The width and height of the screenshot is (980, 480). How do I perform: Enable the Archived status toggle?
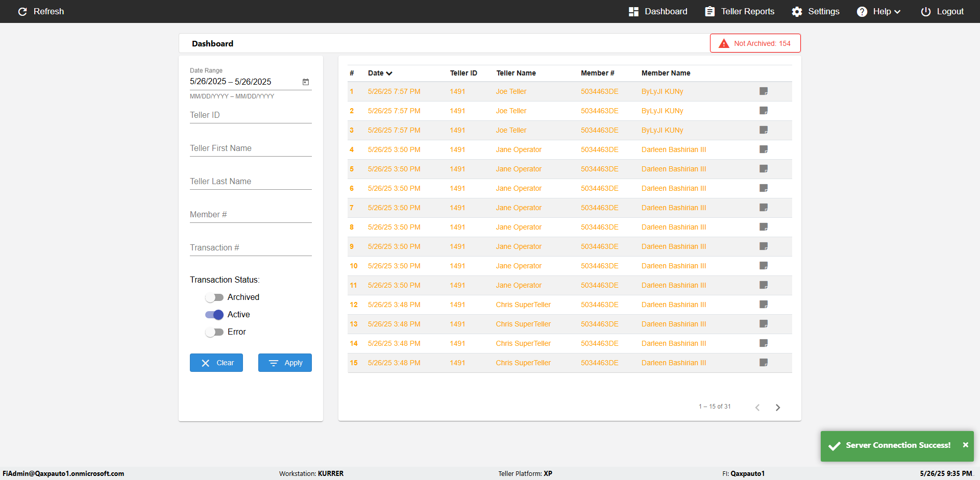click(214, 297)
